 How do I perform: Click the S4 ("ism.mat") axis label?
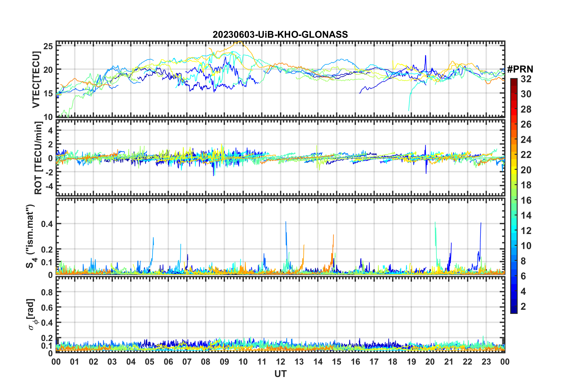pos(31,236)
